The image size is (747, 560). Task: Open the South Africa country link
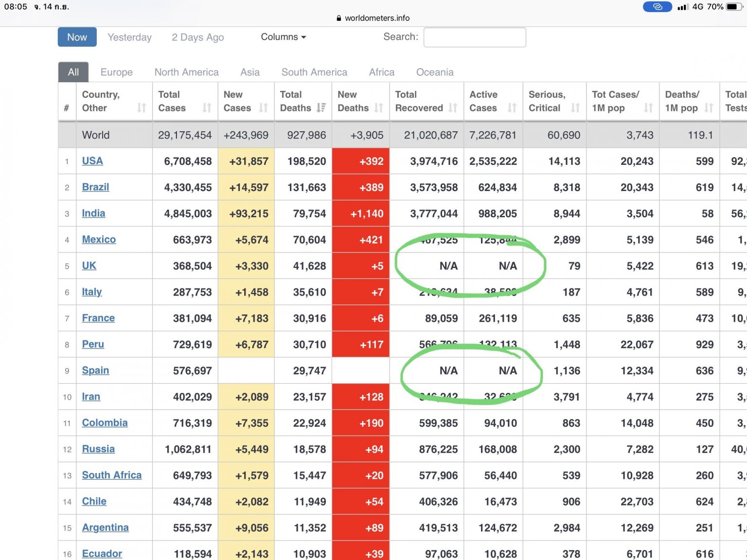coord(112,475)
